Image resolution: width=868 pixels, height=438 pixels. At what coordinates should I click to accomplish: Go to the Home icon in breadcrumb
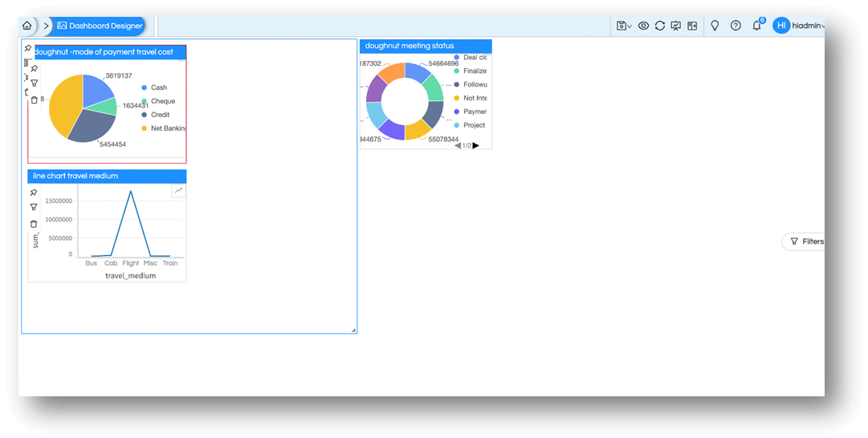coord(26,26)
